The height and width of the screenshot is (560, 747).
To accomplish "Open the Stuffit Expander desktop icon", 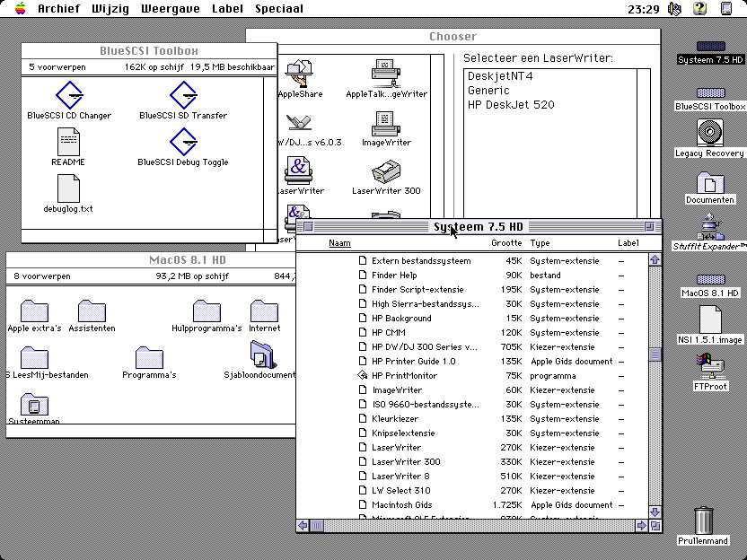I will (710, 227).
